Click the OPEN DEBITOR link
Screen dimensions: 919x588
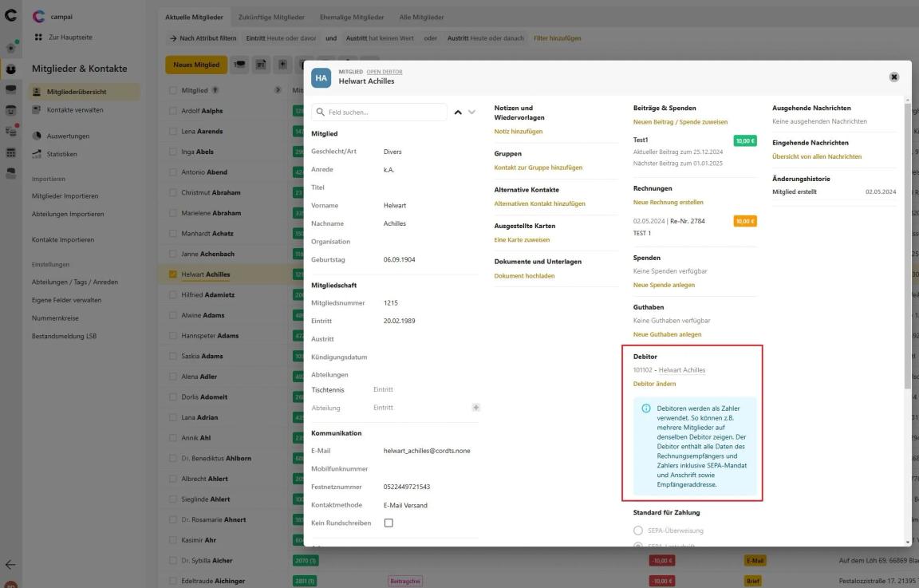point(385,72)
